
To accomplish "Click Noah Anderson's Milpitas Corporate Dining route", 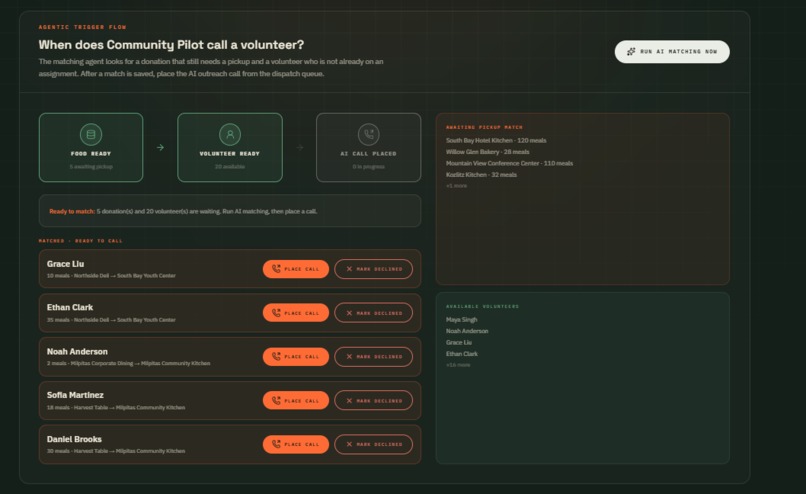I will tap(129, 363).
